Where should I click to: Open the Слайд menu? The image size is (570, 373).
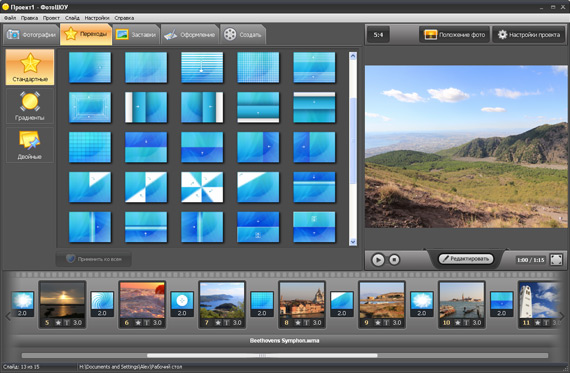pyautogui.click(x=72, y=18)
